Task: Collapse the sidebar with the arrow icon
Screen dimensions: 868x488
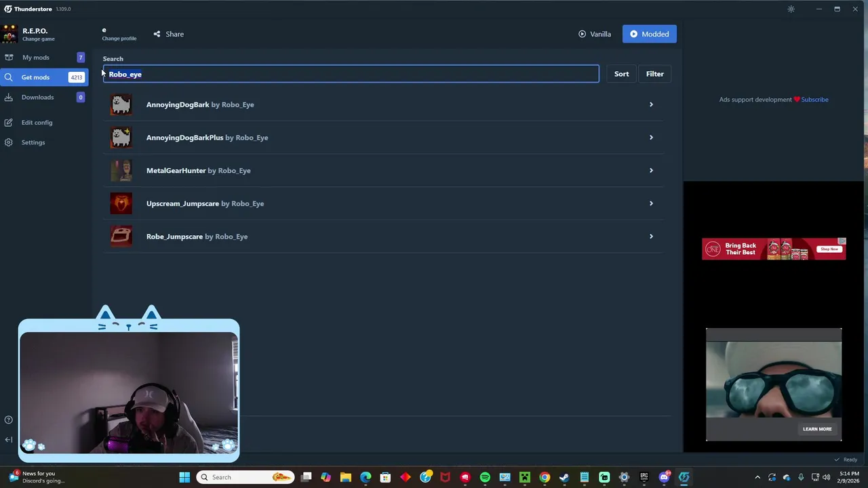Action: point(9,440)
